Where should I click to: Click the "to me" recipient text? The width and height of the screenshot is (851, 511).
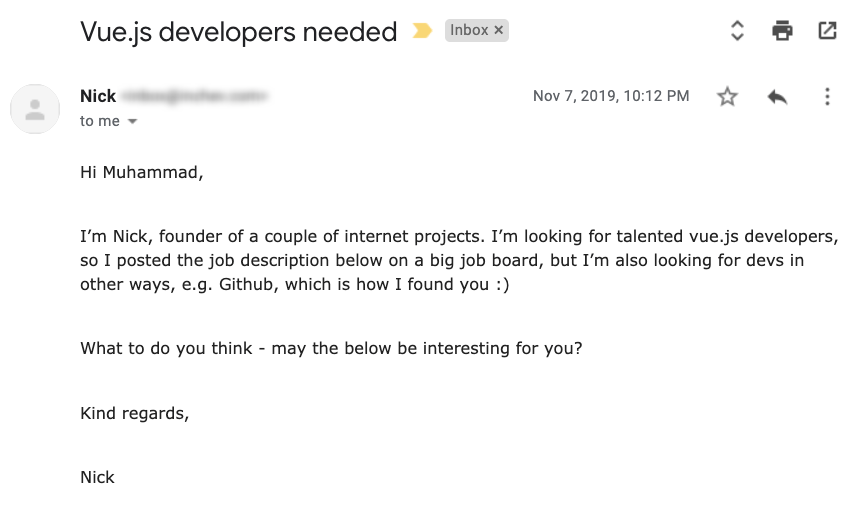click(100, 121)
